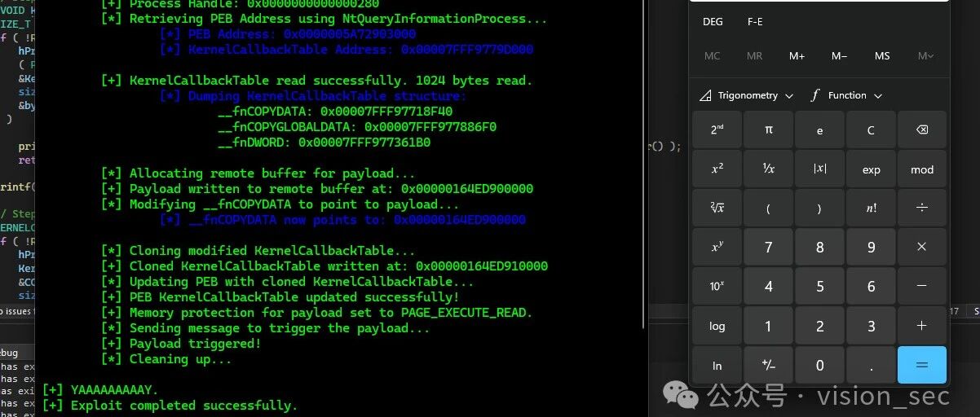
Task: Click the reciprocal 1/x key
Action: tap(769, 169)
